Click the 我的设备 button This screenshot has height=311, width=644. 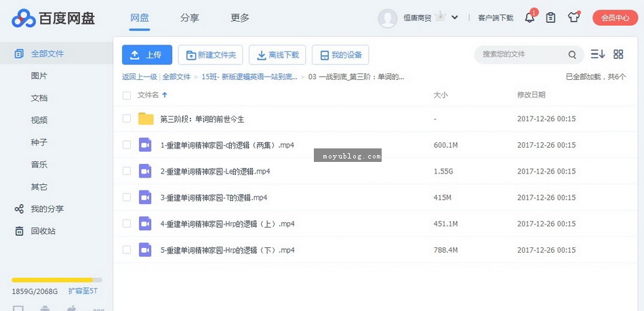(x=340, y=55)
